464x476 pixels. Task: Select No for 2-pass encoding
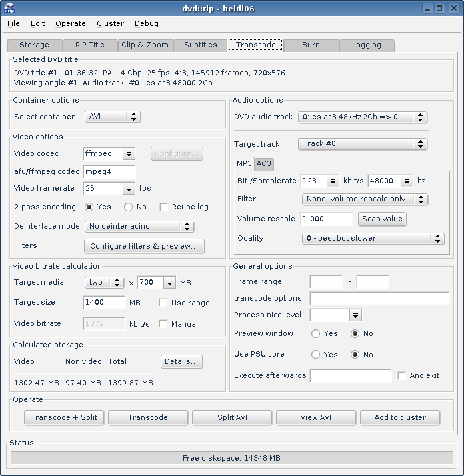pos(128,207)
